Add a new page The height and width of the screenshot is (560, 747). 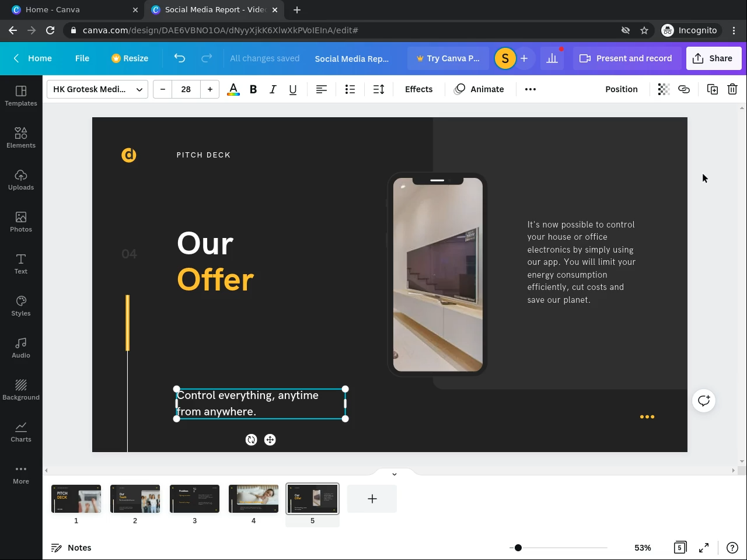372,499
